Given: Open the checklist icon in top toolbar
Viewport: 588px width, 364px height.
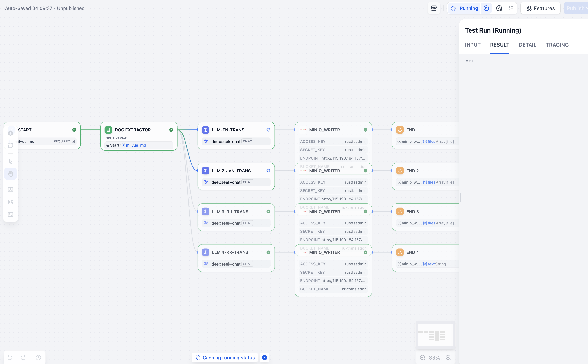Looking at the screenshot, I should (x=511, y=8).
